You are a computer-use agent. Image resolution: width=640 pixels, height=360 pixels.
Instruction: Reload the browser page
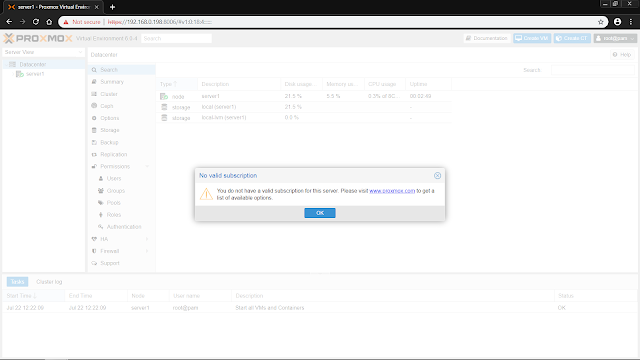click(36, 22)
